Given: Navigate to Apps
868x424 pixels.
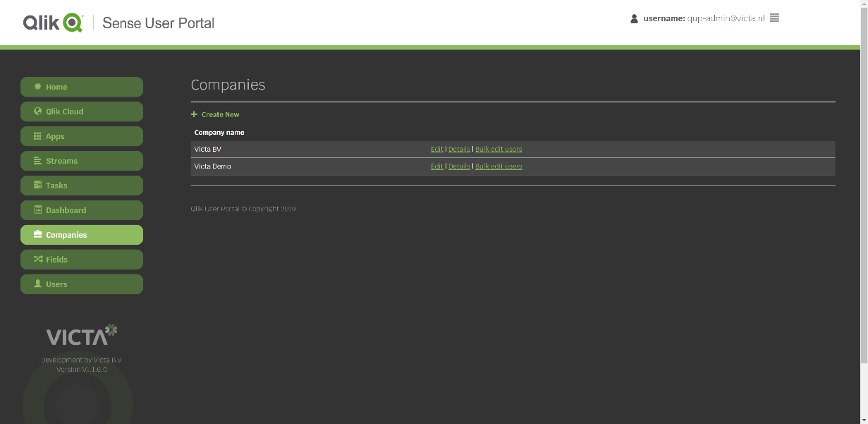Looking at the screenshot, I should click(82, 136).
